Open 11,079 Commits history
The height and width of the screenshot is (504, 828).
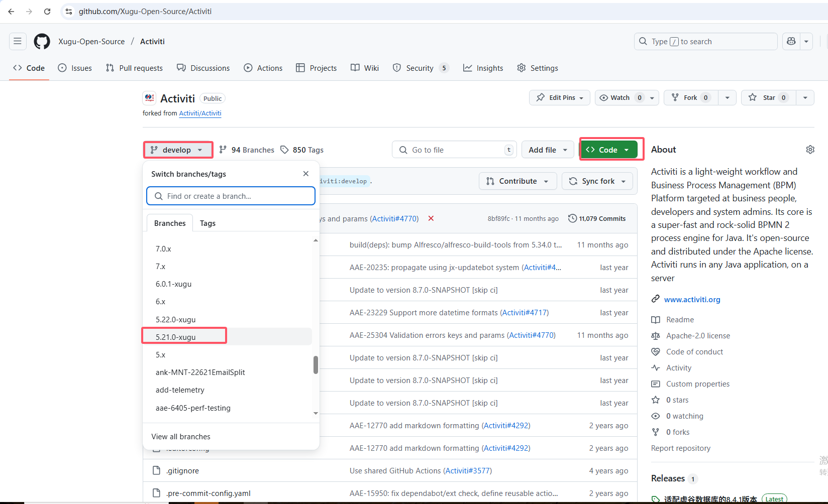point(597,218)
